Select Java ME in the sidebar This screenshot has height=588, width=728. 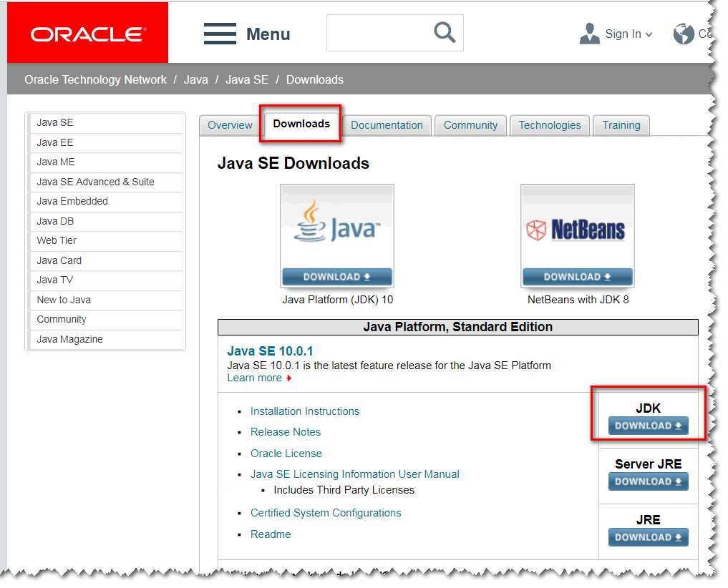click(x=106, y=162)
